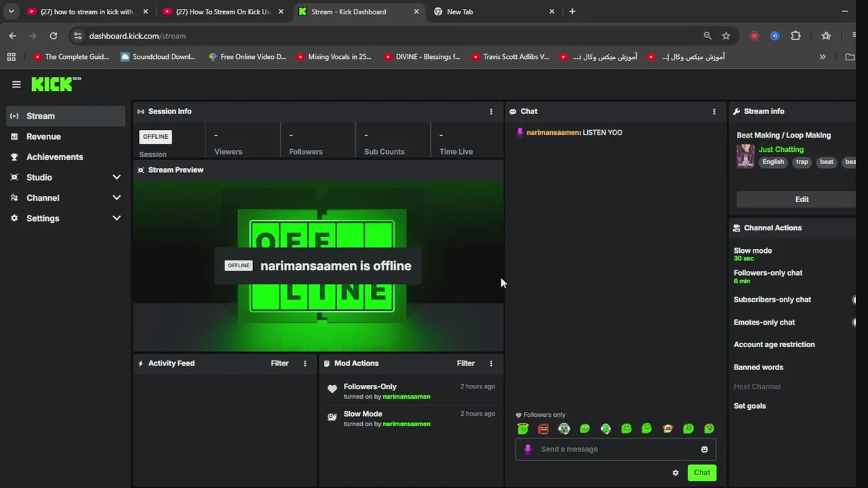Insert the halo green emote

523,428
